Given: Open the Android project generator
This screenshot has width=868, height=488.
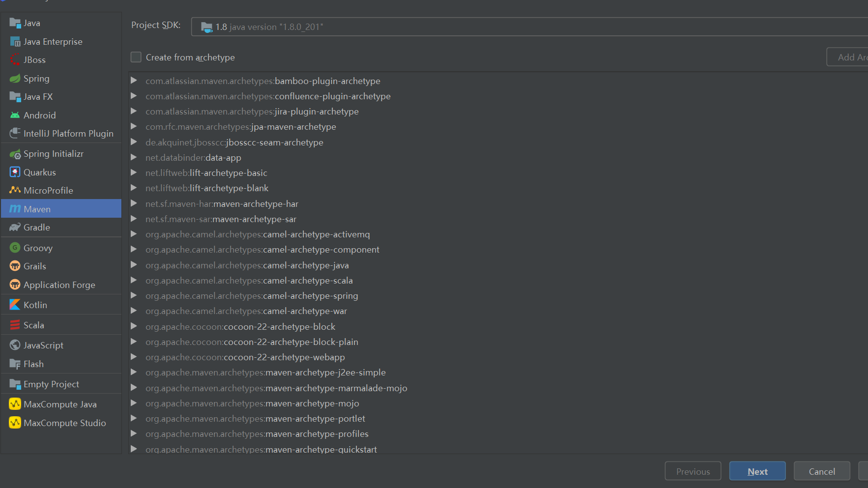Looking at the screenshot, I should tap(38, 115).
